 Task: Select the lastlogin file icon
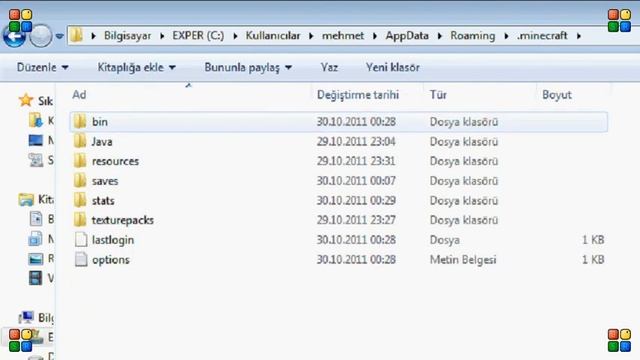pos(81,240)
